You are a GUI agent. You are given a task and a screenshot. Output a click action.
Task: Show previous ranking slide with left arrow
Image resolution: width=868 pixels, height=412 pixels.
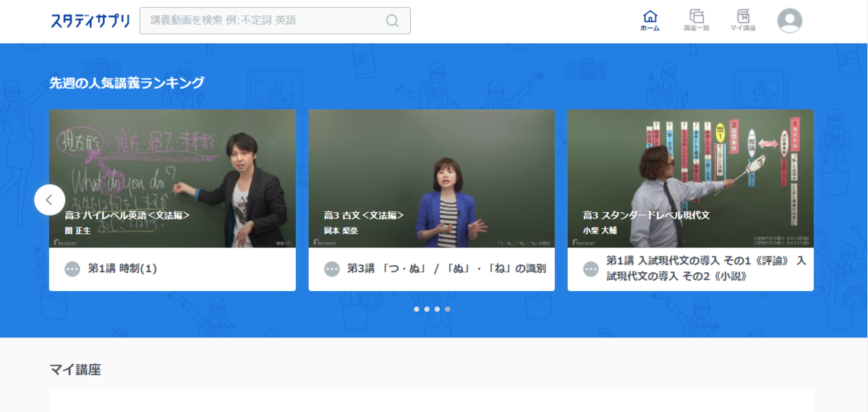pos(49,200)
